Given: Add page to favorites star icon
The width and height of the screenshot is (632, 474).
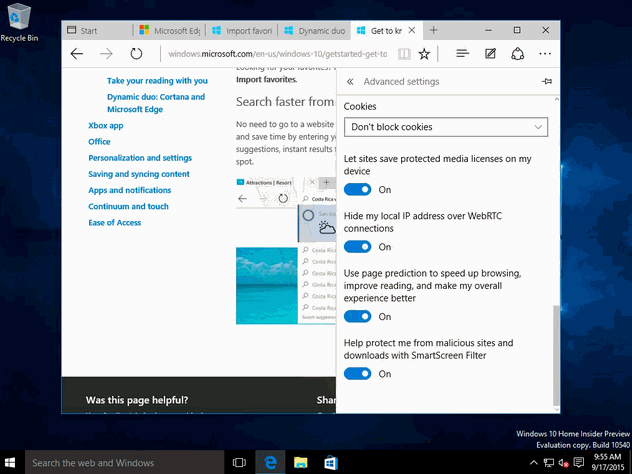Looking at the screenshot, I should click(424, 54).
